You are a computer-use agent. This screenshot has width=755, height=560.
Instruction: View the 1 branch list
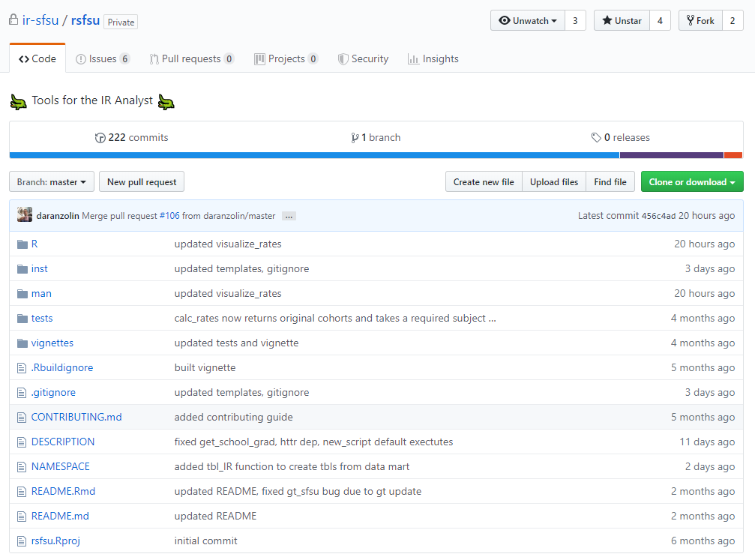coord(376,138)
